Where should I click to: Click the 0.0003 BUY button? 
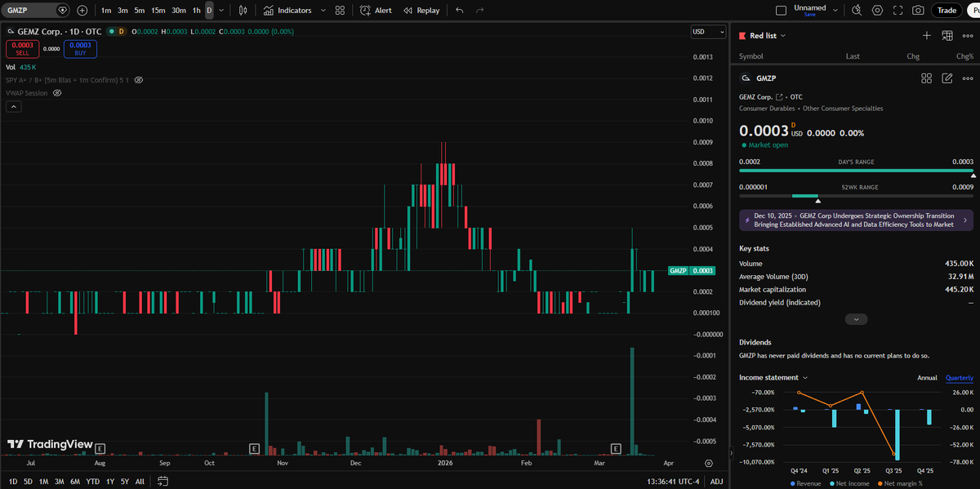pyautogui.click(x=81, y=49)
